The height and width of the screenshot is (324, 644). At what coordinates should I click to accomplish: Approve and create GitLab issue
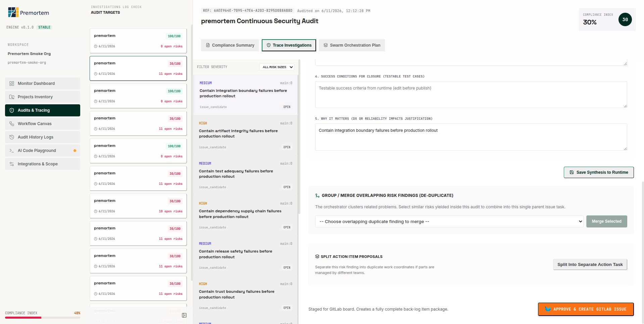pos(586,309)
